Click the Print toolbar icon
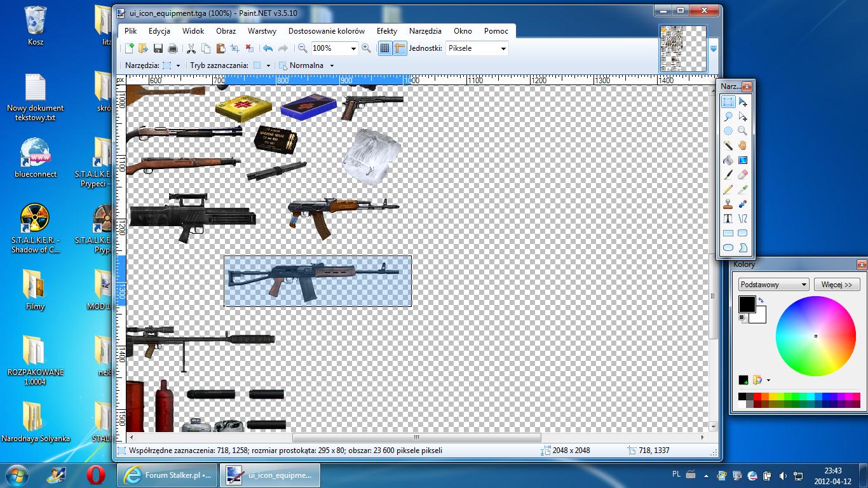 172,48
